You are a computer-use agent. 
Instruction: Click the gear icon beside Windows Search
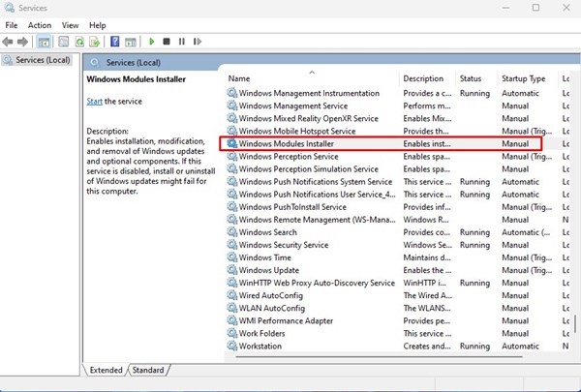[232, 232]
